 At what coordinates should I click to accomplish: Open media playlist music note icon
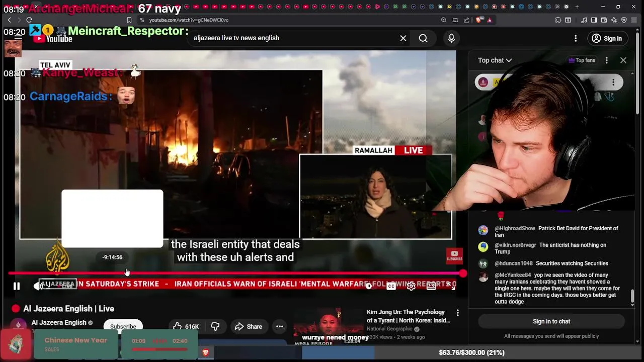(584, 20)
